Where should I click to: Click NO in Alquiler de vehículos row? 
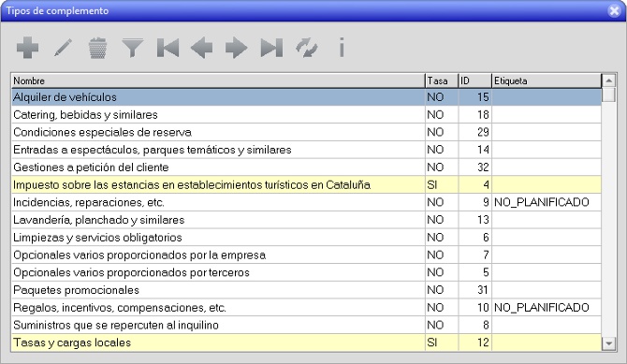coord(435,97)
